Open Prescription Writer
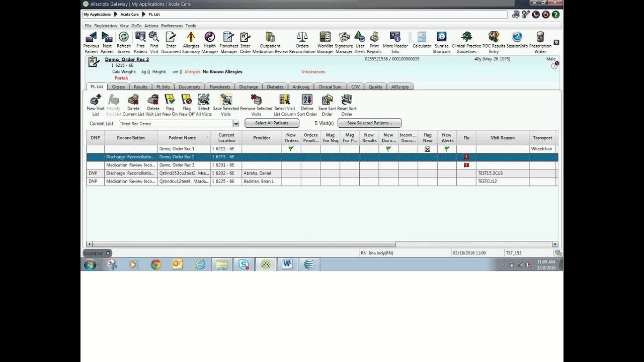The height and width of the screenshot is (362, 644). (540, 42)
